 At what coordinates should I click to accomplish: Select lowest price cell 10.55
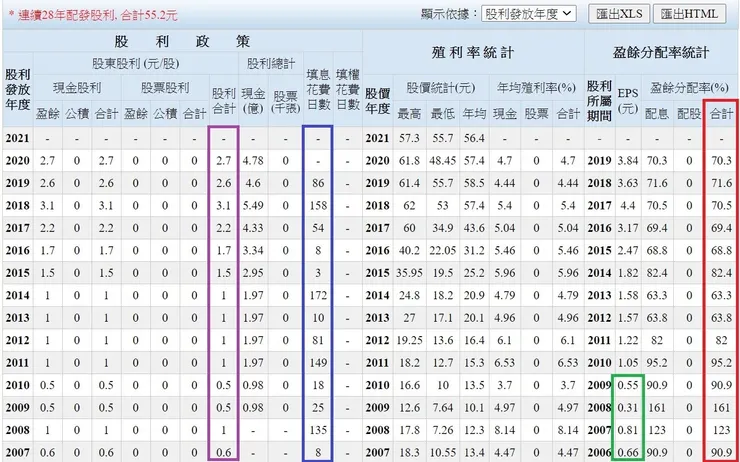pyautogui.click(x=442, y=453)
